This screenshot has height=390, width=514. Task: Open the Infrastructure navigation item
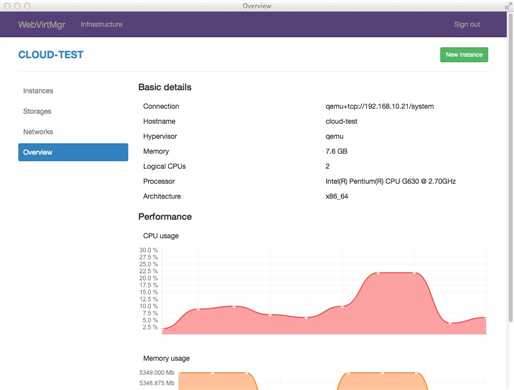[x=101, y=24]
